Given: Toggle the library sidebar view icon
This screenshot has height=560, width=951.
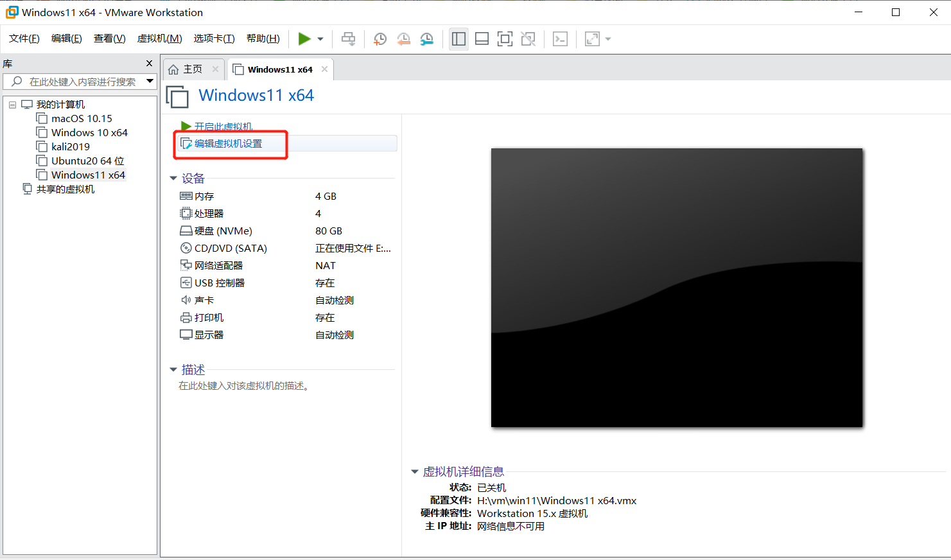Looking at the screenshot, I should 458,39.
